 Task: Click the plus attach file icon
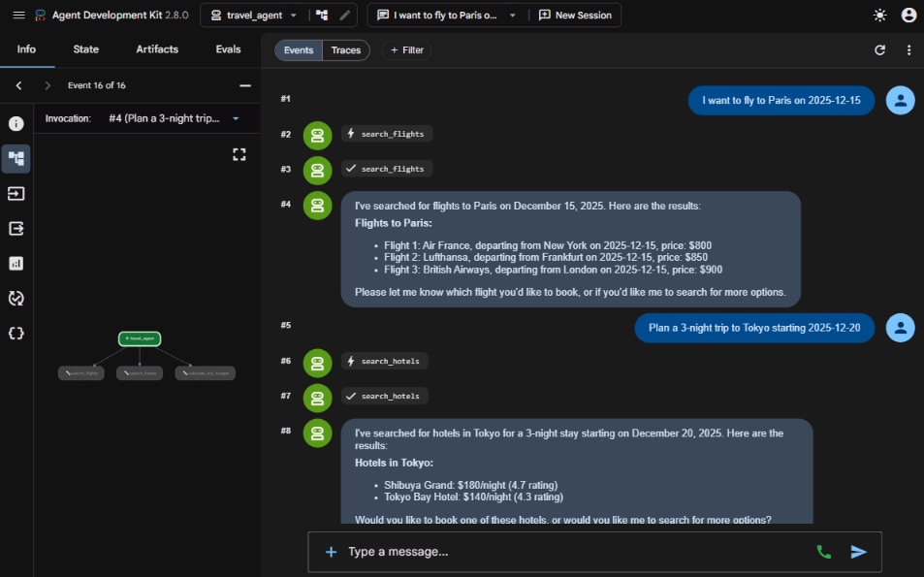point(332,552)
